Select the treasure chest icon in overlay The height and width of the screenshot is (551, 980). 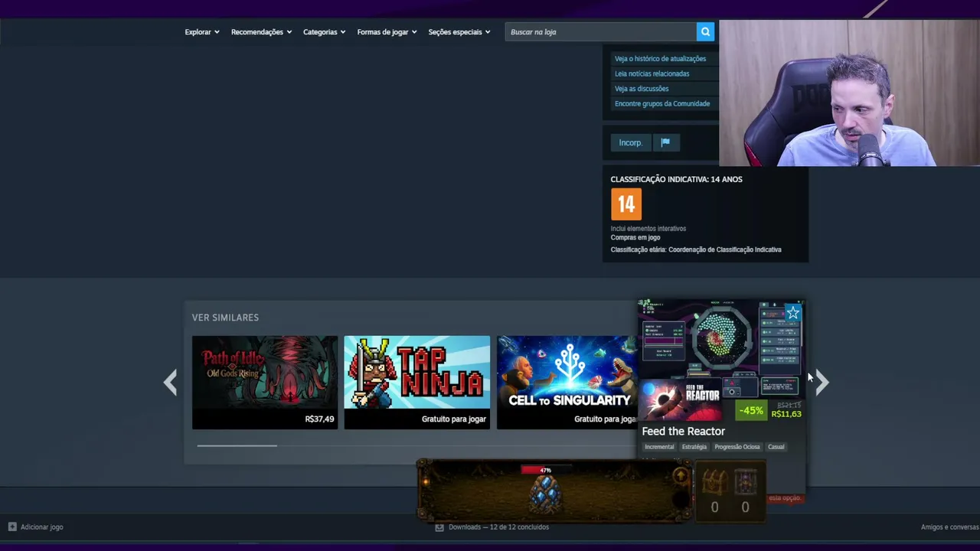point(714,482)
